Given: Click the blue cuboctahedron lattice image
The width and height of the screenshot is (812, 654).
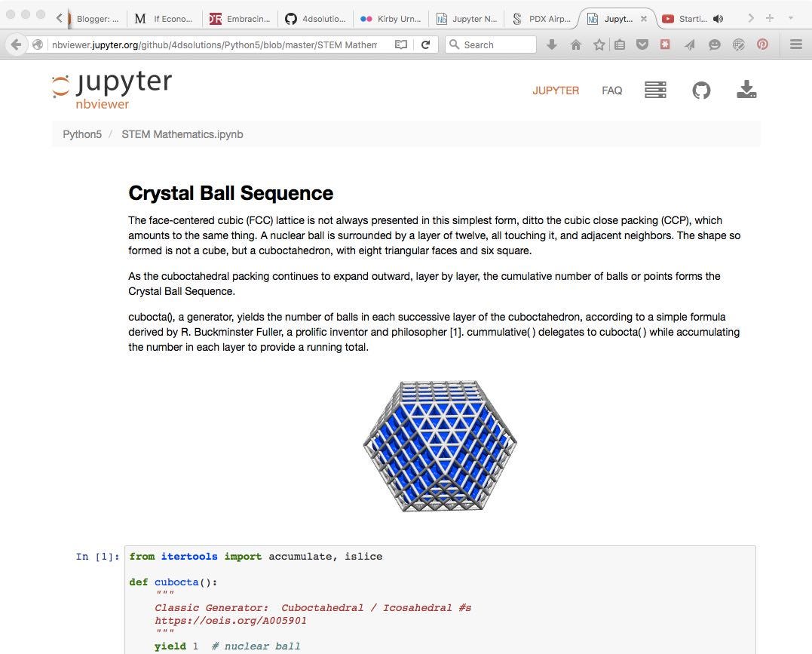Looking at the screenshot, I should pos(440,447).
